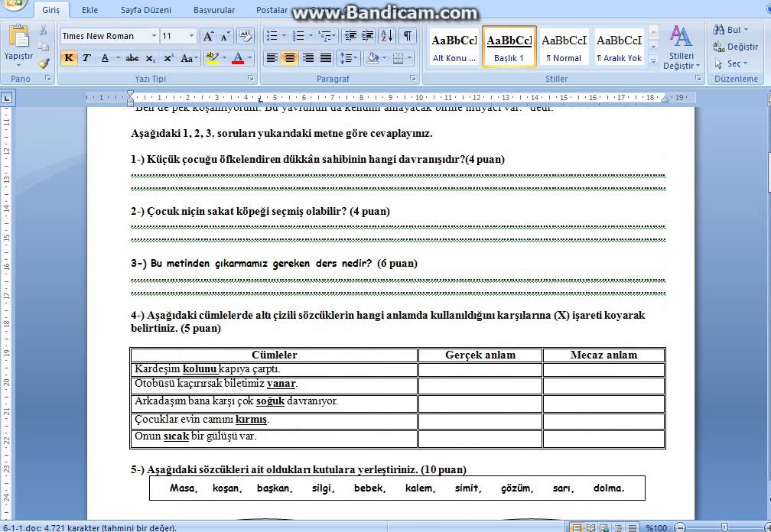Apply the Normal style

point(564,47)
